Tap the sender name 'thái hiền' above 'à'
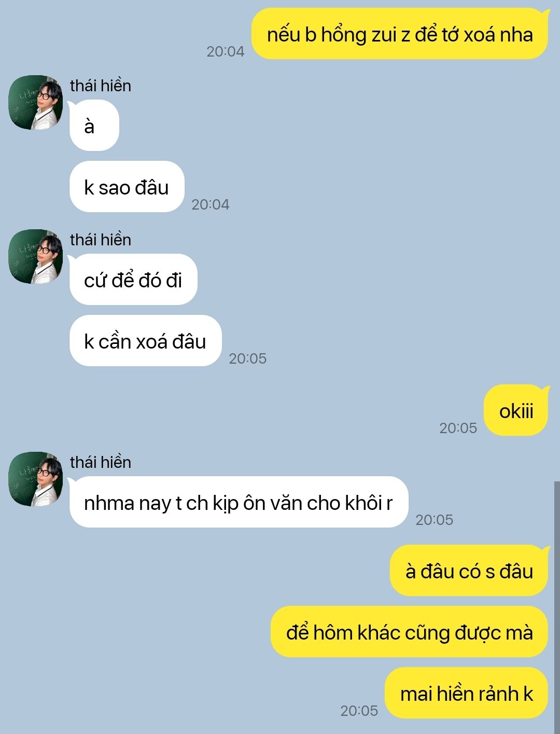 tap(101, 86)
